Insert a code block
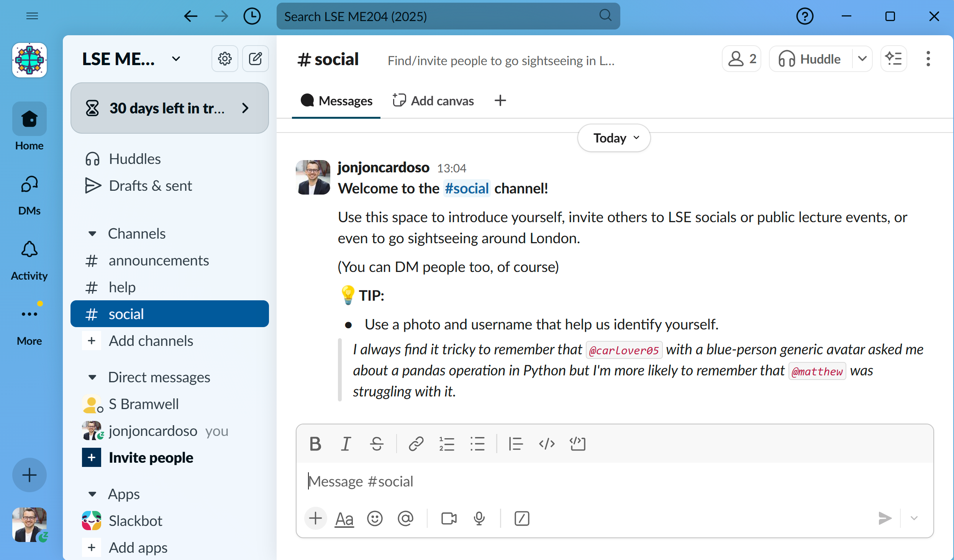The width and height of the screenshot is (954, 560). tap(577, 444)
